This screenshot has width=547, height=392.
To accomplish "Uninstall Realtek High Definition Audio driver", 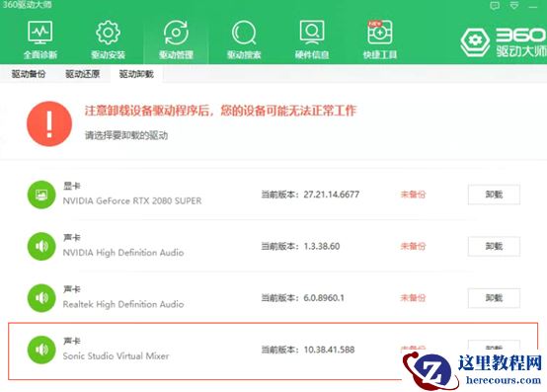I will coord(494,298).
